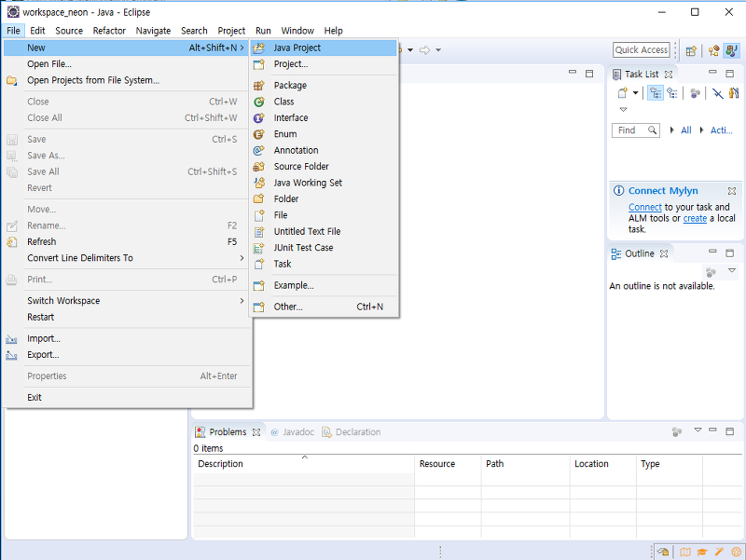Open the Problems view menu triangle
The image size is (746, 560).
(698, 430)
